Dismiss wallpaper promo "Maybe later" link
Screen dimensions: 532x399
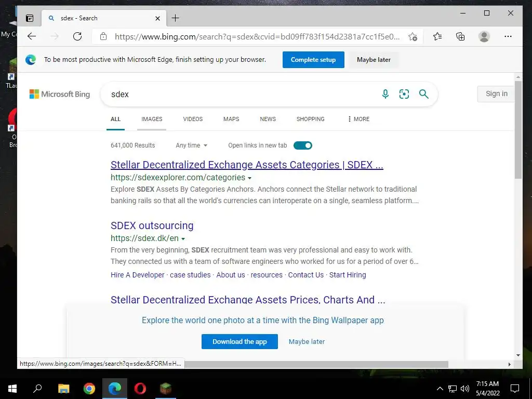307,342
